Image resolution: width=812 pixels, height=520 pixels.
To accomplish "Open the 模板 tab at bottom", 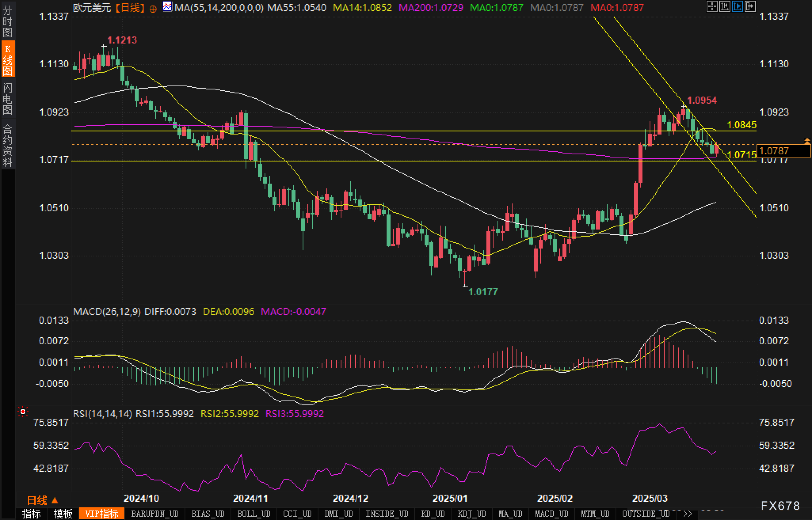I will click(x=63, y=514).
